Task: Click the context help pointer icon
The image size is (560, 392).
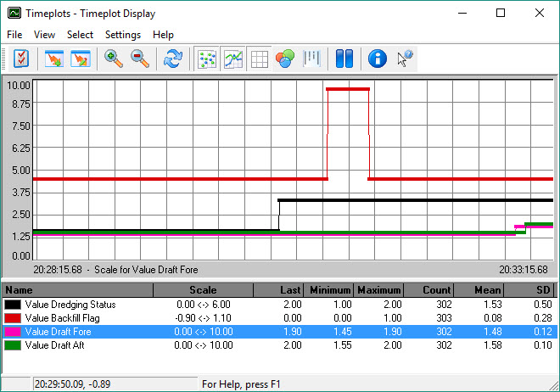Action: [x=405, y=59]
